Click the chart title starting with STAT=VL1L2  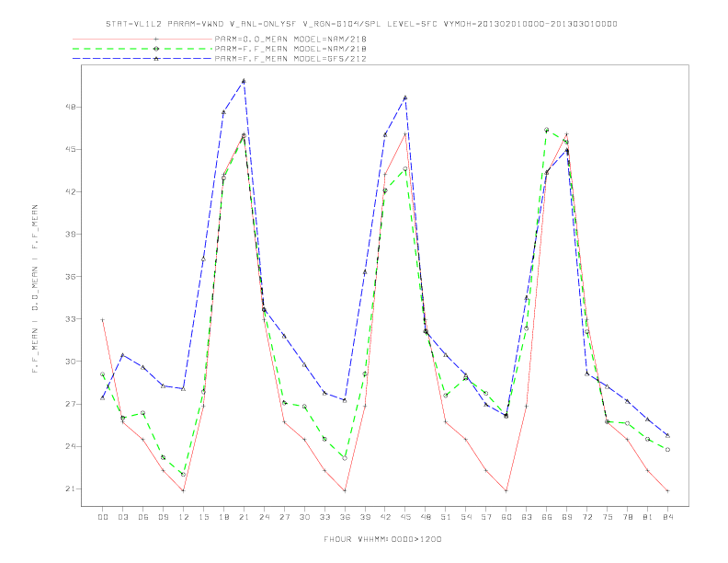tap(361, 24)
